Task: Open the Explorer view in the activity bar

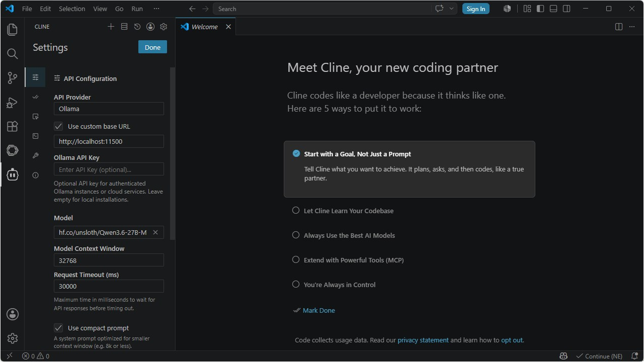Action: tap(12, 29)
